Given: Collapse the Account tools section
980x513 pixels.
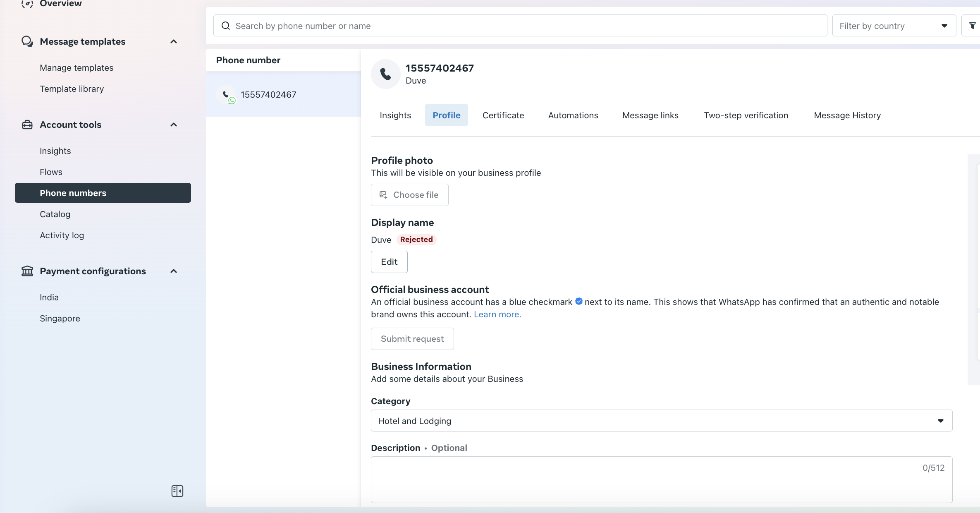Looking at the screenshot, I should pos(174,125).
